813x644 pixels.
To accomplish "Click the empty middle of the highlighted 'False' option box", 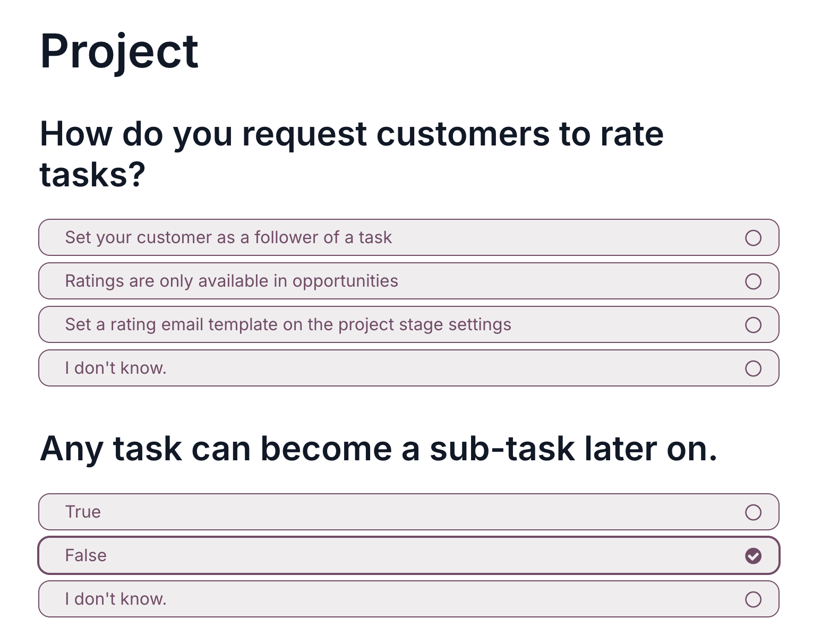I will (x=408, y=555).
